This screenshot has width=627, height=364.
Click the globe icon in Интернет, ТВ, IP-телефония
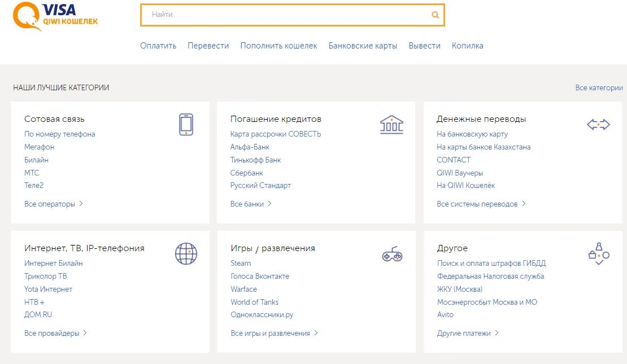tap(186, 254)
